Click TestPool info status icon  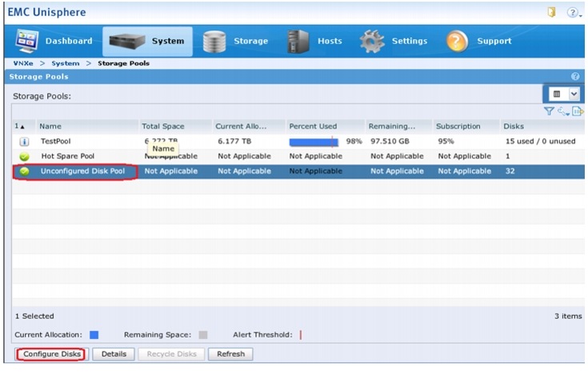pyautogui.click(x=24, y=142)
